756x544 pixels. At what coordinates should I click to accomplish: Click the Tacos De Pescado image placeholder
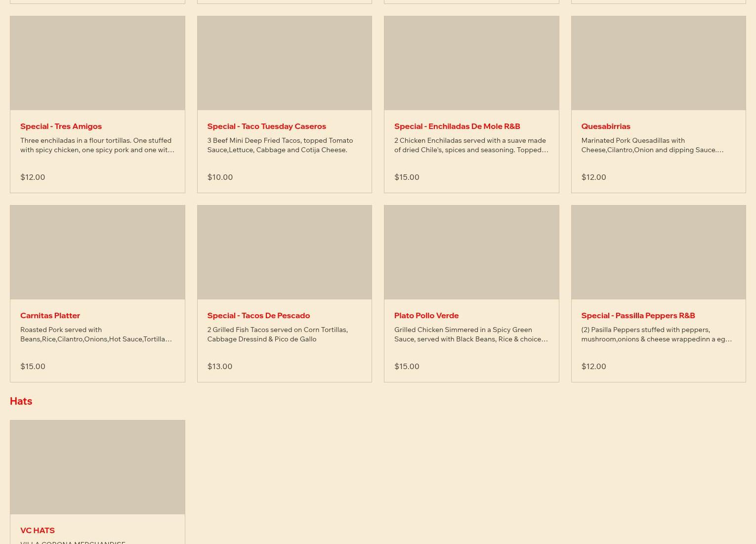click(x=284, y=252)
